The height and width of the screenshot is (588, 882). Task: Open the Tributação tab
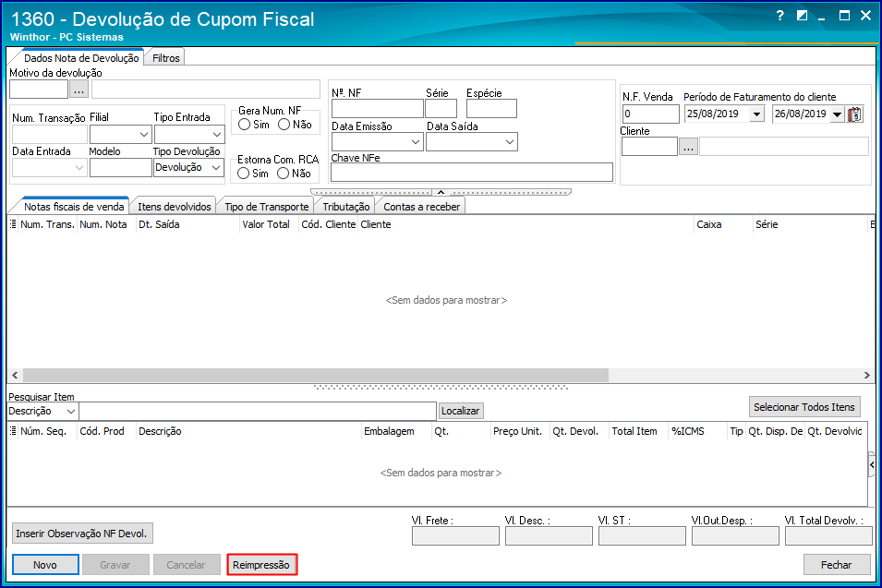(346, 207)
